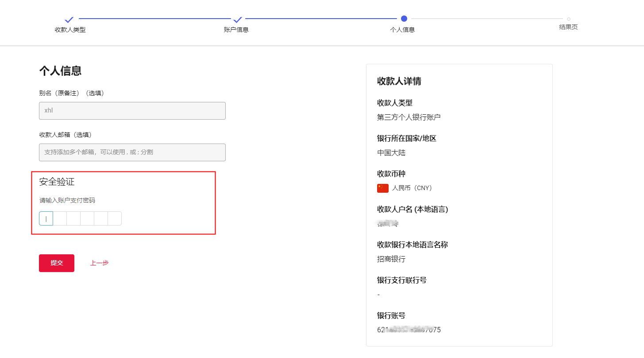Select the 结果页 step label
Image resolution: width=644 pixels, height=358 pixels.
coord(568,27)
